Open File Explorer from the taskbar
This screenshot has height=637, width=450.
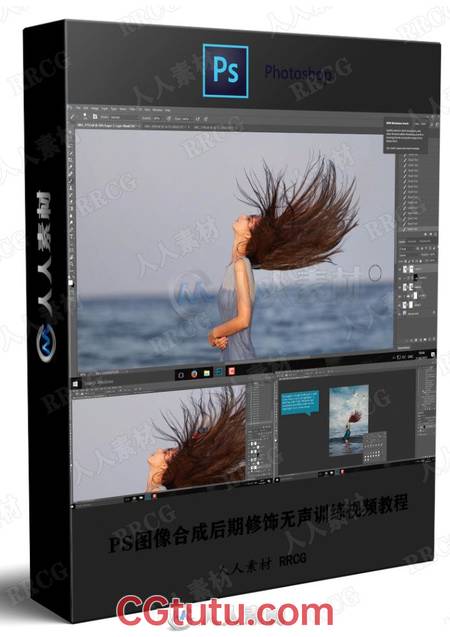pyautogui.click(x=207, y=373)
